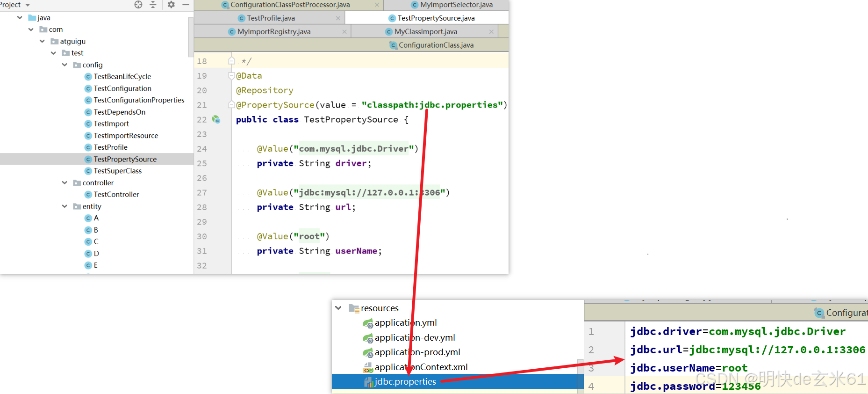The height and width of the screenshot is (394, 868).
Task: Select TestPropertySource in project tree
Action: pos(121,159)
